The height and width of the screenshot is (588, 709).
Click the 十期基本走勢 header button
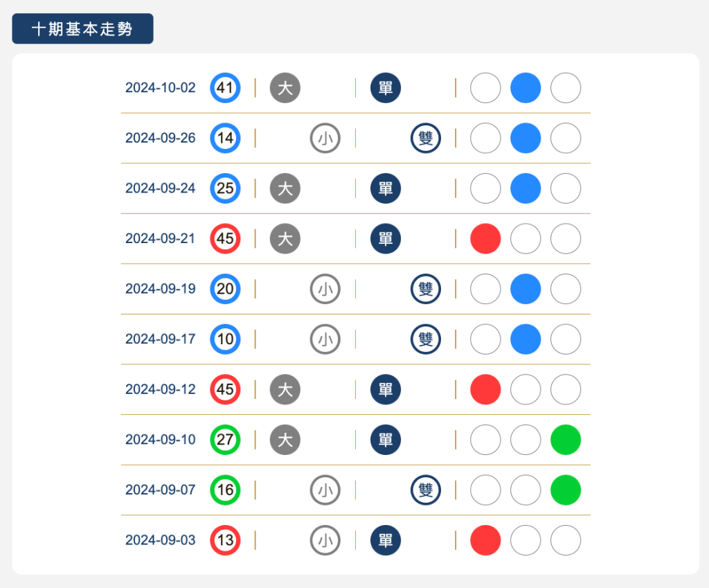tap(82, 29)
